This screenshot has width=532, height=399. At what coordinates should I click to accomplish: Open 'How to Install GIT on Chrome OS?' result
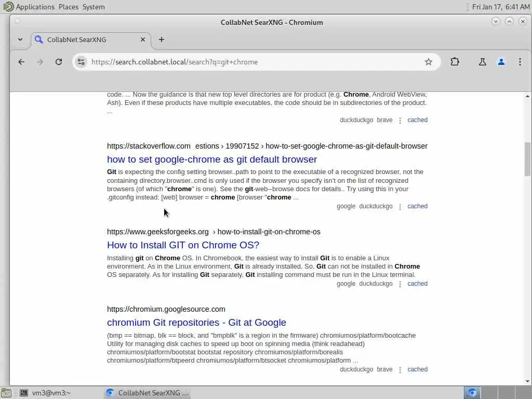pos(183,245)
